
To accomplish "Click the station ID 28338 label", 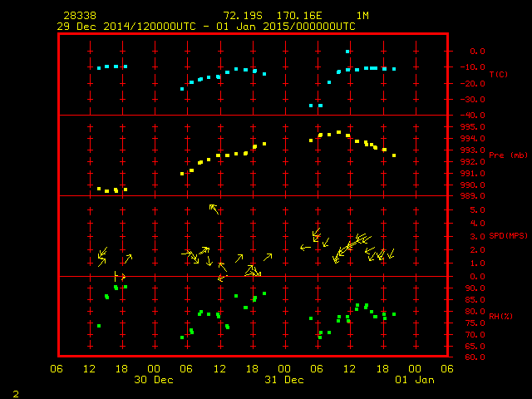I will (x=79, y=16).
